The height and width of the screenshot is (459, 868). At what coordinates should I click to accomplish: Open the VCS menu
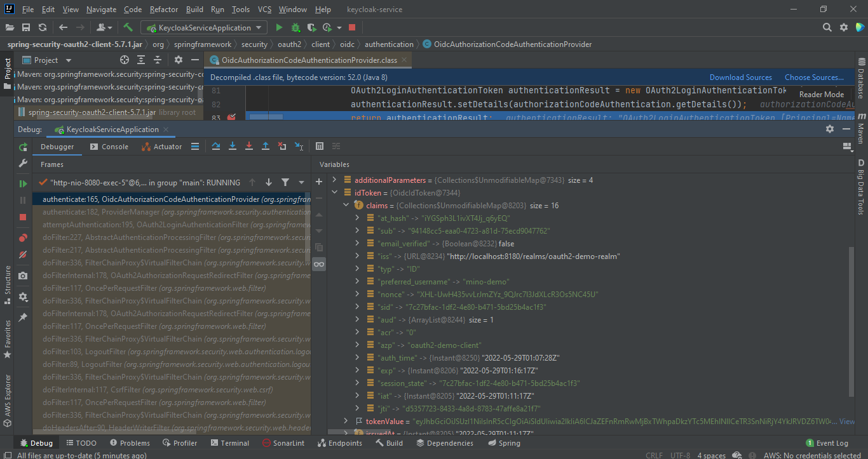pos(264,10)
